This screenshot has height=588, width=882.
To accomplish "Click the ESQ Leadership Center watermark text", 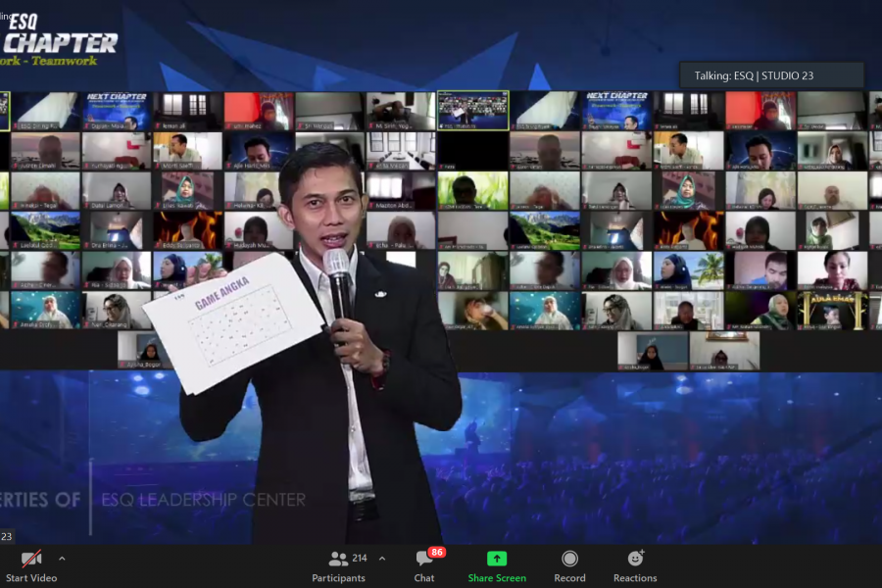I will pyautogui.click(x=203, y=500).
